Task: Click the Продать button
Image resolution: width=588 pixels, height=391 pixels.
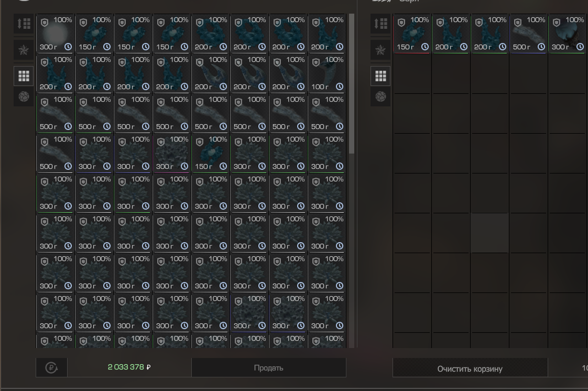Action: (x=268, y=367)
